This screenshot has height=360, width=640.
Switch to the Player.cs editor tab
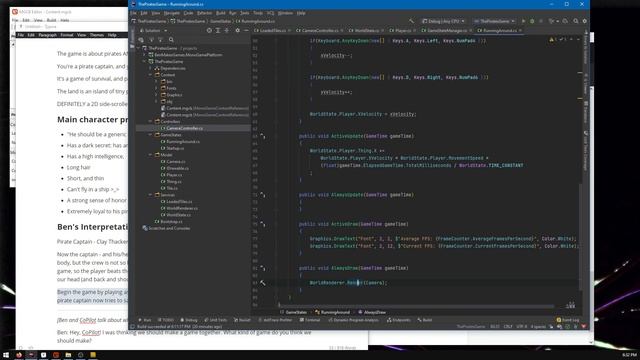pos(402,31)
